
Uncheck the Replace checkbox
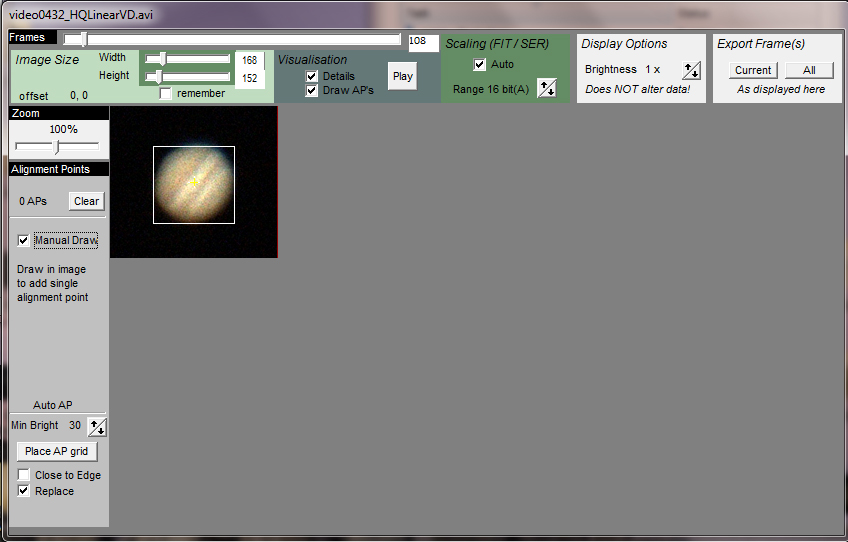[x=23, y=491]
